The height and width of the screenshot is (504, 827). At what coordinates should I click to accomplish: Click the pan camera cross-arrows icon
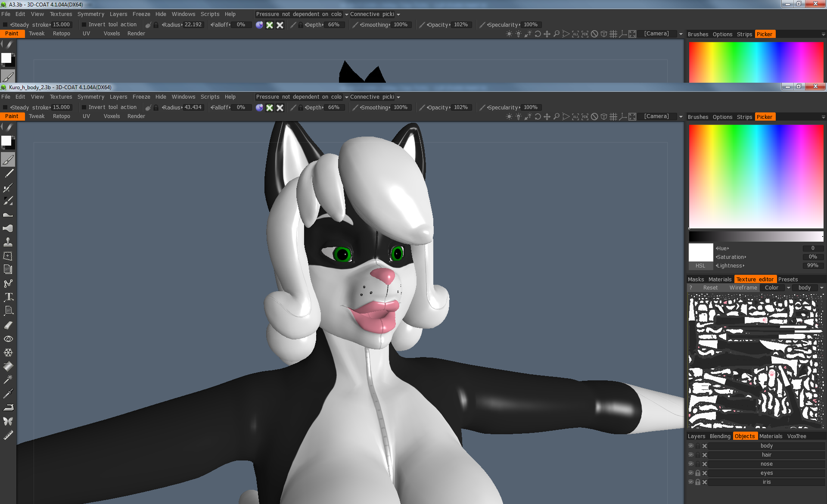point(547,117)
